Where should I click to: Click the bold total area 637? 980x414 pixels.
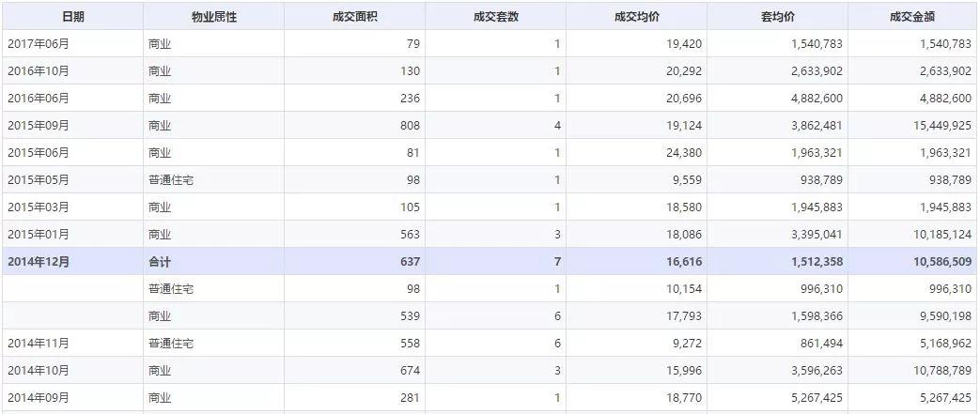[x=410, y=262]
